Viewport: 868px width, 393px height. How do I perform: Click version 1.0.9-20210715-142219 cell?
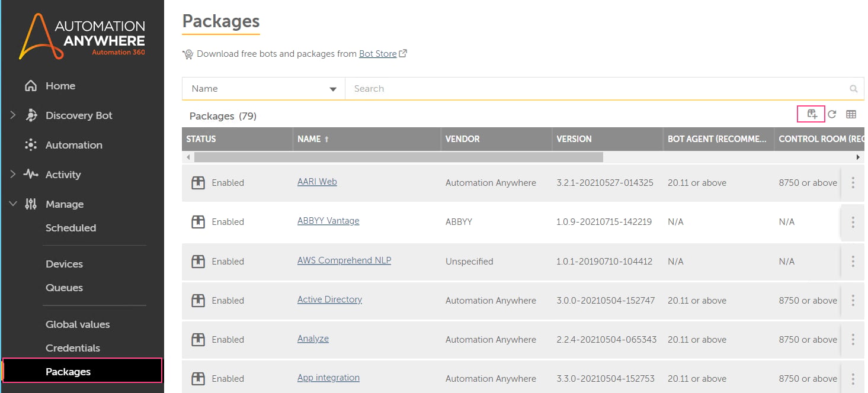[x=604, y=222]
